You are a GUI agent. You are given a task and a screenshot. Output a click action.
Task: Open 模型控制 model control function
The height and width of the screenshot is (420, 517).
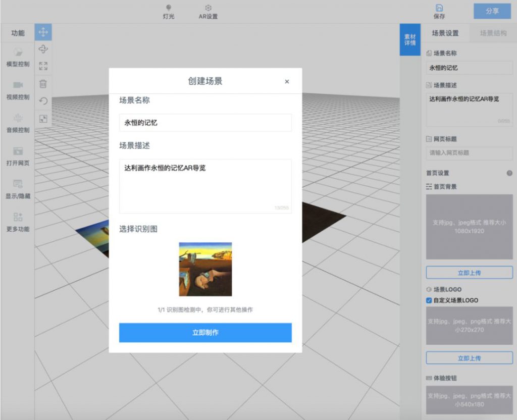pos(18,58)
